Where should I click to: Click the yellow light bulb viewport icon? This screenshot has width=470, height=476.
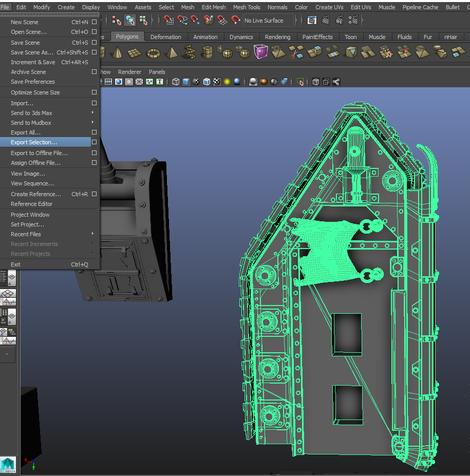227,82
